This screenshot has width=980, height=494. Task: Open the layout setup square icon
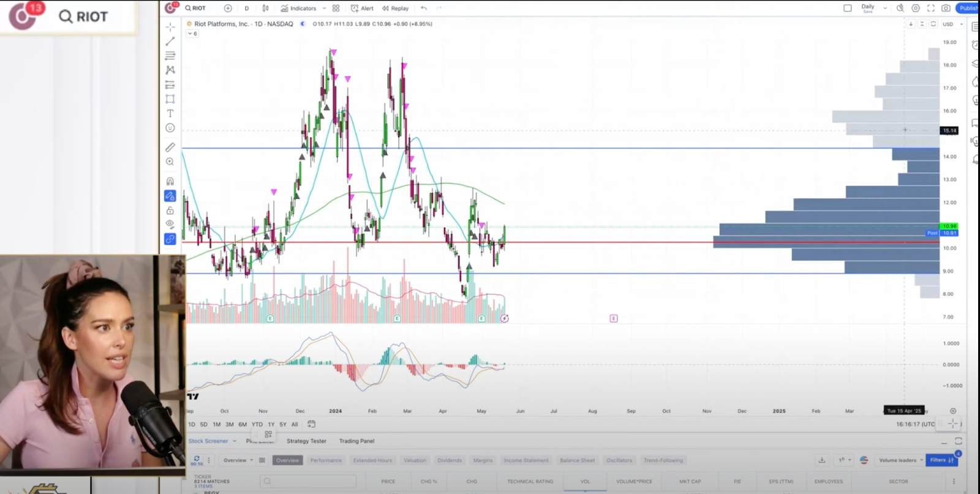(848, 8)
